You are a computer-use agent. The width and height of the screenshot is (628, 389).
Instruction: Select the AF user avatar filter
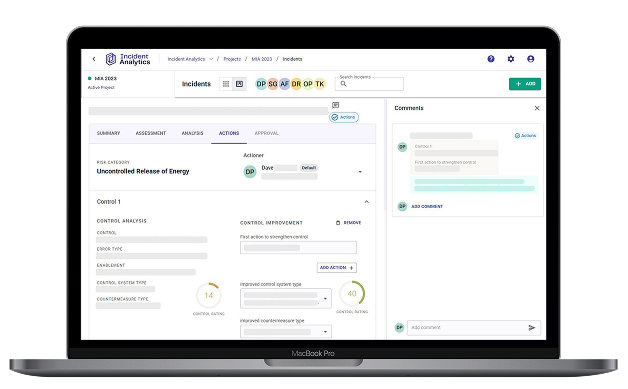(284, 84)
